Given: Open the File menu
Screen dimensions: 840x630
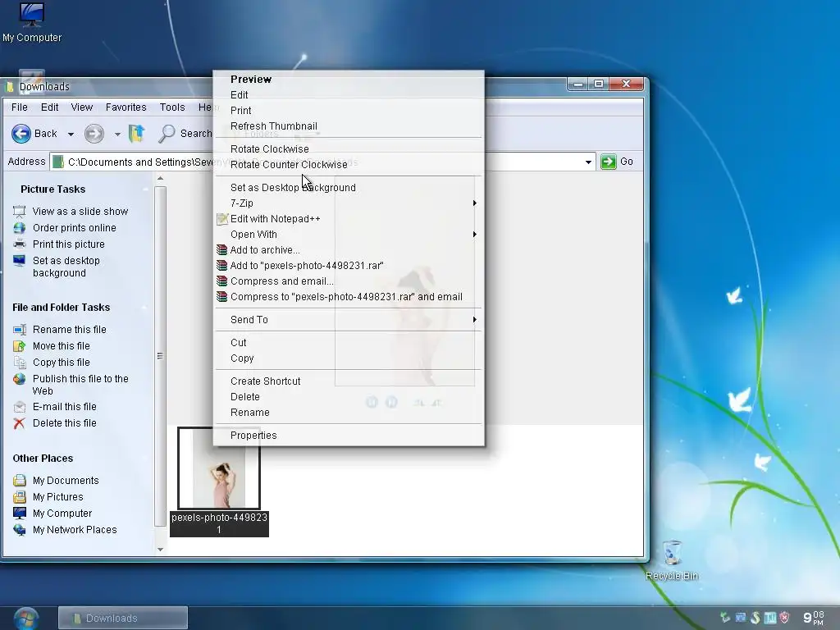Looking at the screenshot, I should (20, 107).
